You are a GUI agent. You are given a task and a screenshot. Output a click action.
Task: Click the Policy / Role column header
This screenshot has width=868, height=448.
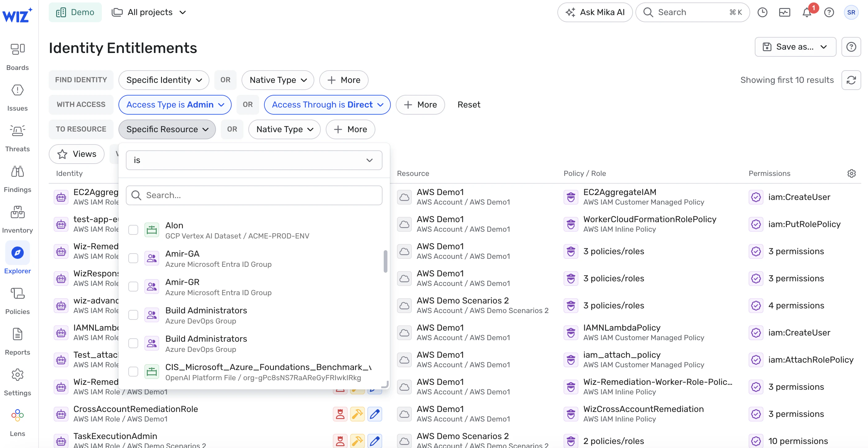click(x=585, y=173)
